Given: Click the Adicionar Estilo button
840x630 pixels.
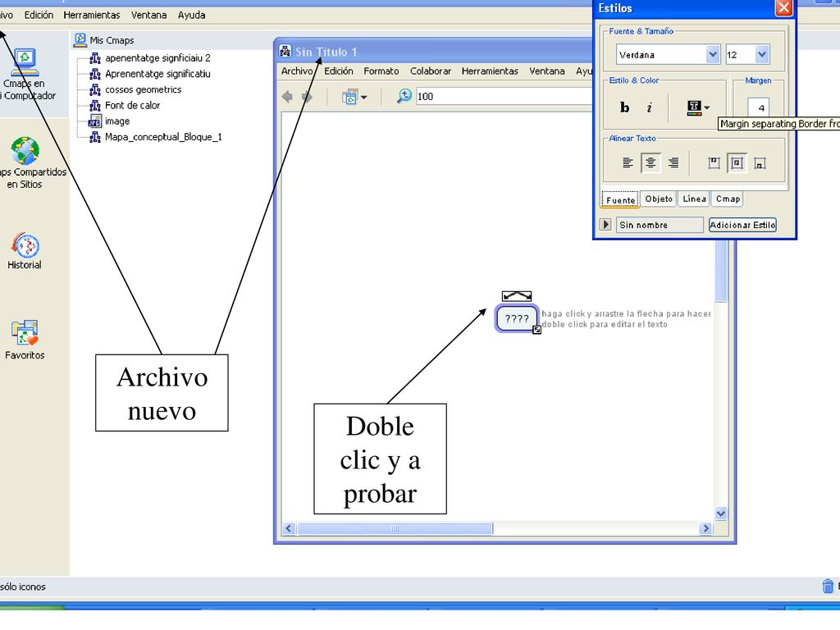Looking at the screenshot, I should click(742, 225).
